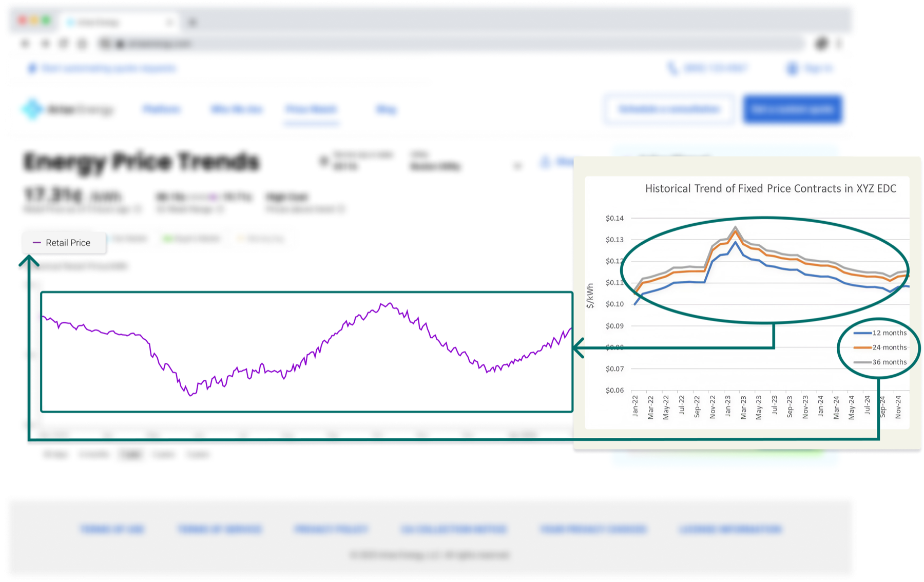Open a new browser tab with plus icon

(x=192, y=22)
